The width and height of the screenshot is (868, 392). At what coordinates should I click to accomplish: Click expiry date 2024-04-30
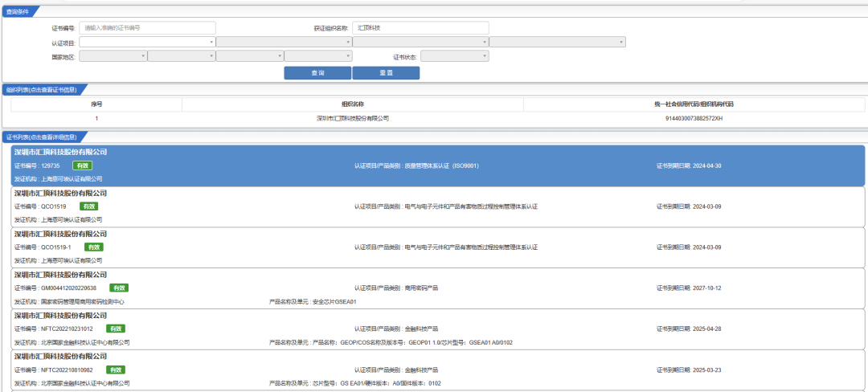(707, 165)
